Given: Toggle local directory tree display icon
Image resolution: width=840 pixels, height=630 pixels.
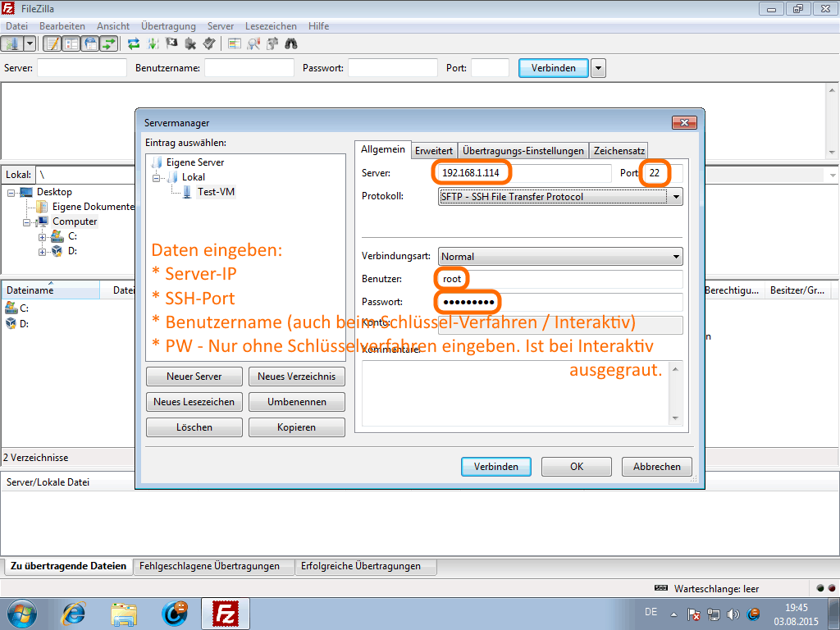Looking at the screenshot, I should 71,43.
